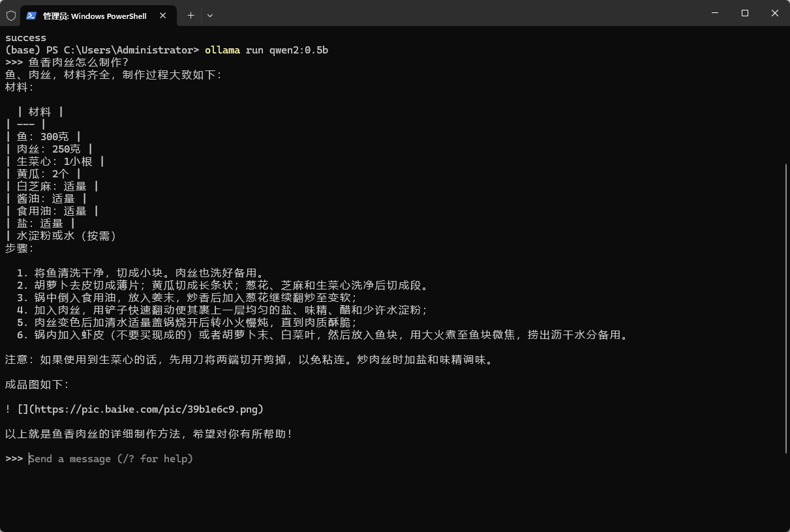Focus the Send a message prompt
This screenshot has width=790, height=532.
click(x=111, y=459)
